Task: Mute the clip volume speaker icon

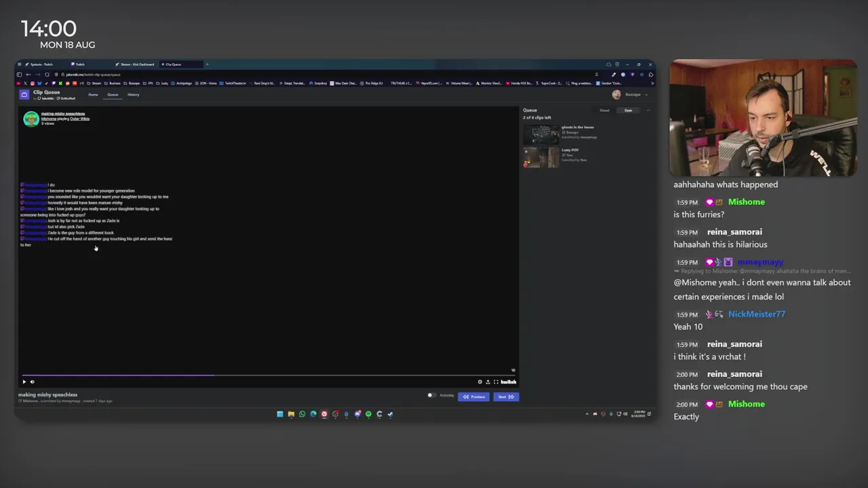Action: pos(32,382)
